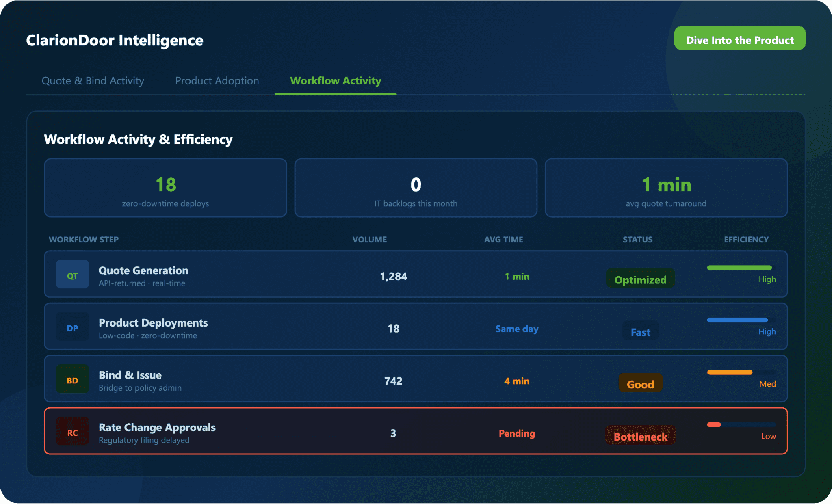
Task: Select the 18 zero-downtime deploys card
Action: pyautogui.click(x=165, y=188)
